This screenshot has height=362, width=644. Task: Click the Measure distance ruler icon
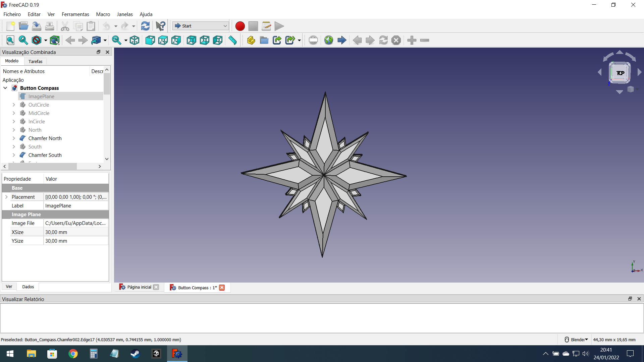tap(232, 40)
